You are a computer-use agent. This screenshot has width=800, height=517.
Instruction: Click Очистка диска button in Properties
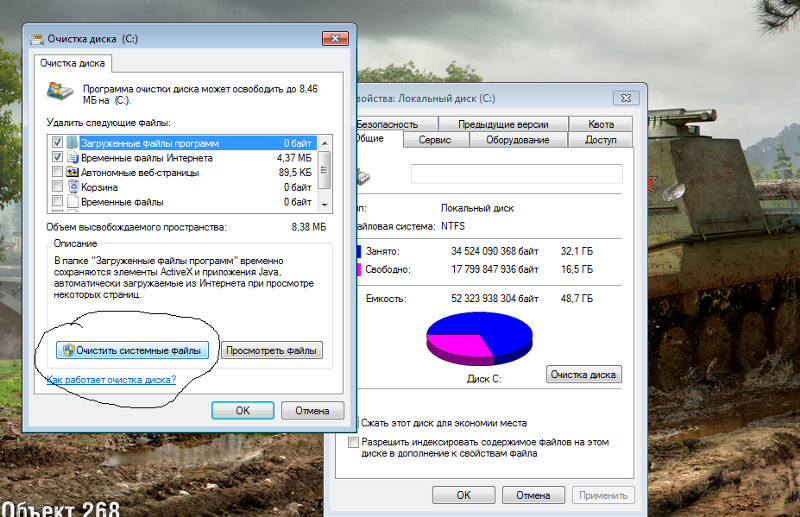tap(583, 374)
